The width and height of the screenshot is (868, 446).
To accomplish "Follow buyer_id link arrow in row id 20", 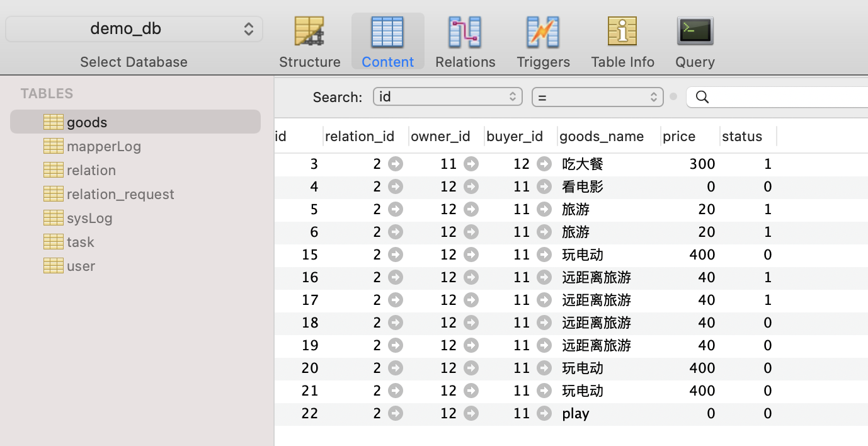I will point(544,369).
